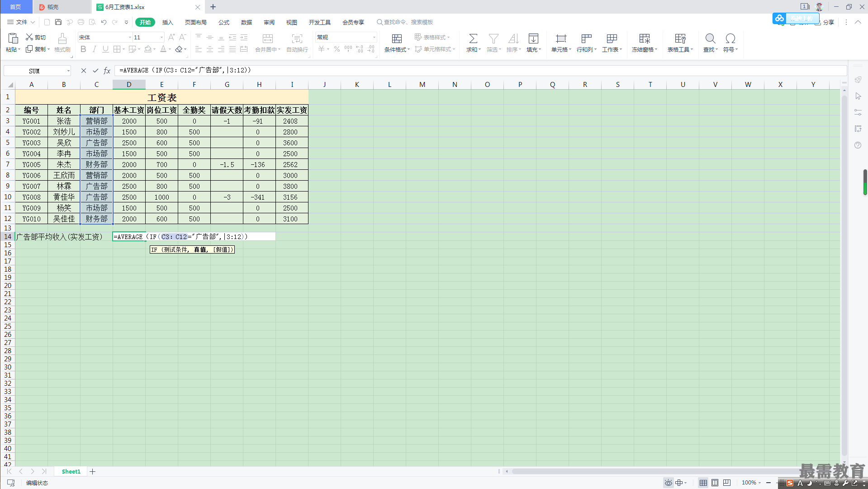Click the Rows and Columns (行和列) icon

point(586,39)
